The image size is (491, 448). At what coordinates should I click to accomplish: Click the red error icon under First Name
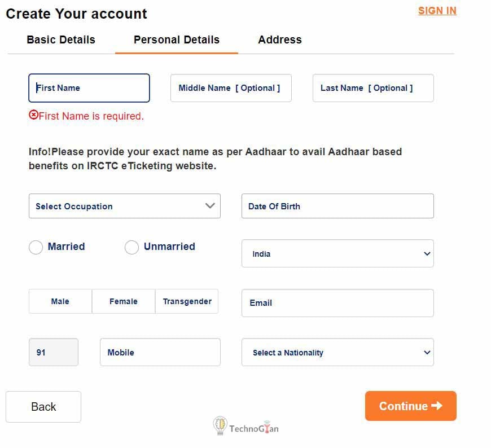pos(33,115)
